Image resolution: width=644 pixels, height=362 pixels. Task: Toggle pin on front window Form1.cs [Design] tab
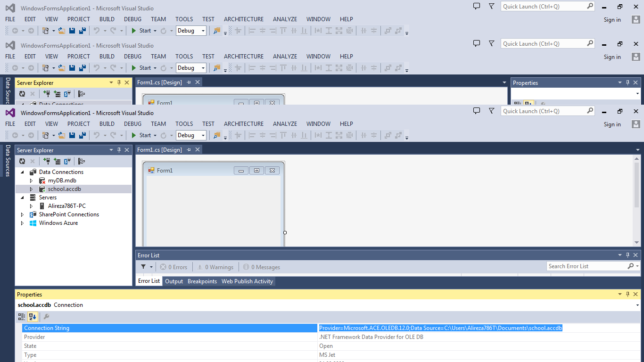[x=189, y=149]
